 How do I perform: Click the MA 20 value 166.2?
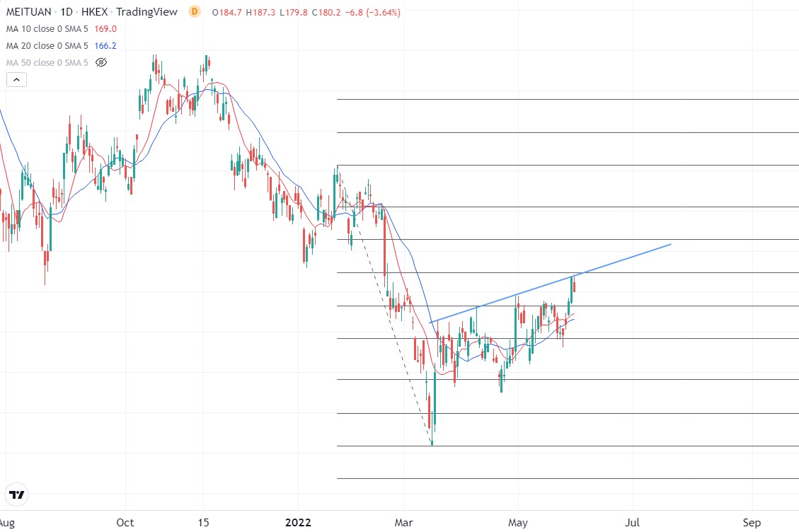point(105,46)
